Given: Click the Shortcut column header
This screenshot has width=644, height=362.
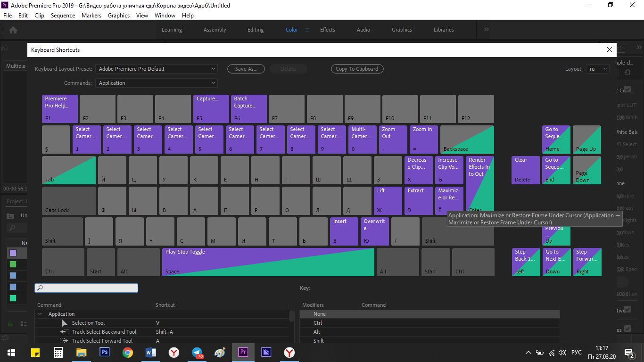Looking at the screenshot, I should tap(165, 305).
